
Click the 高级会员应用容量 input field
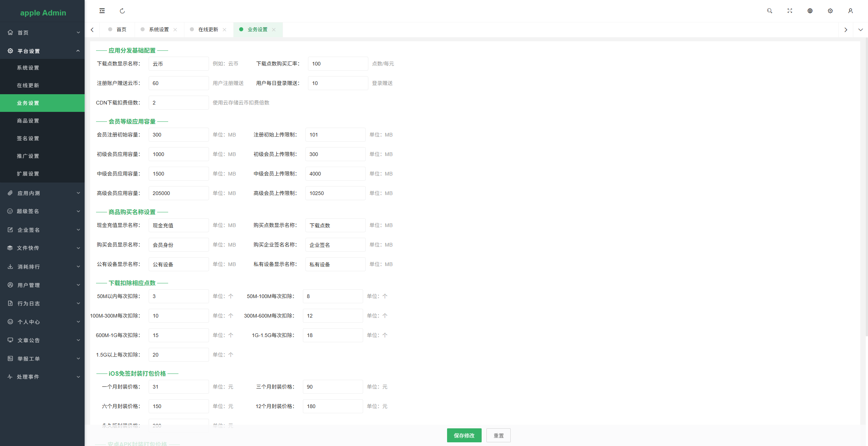pyautogui.click(x=178, y=193)
